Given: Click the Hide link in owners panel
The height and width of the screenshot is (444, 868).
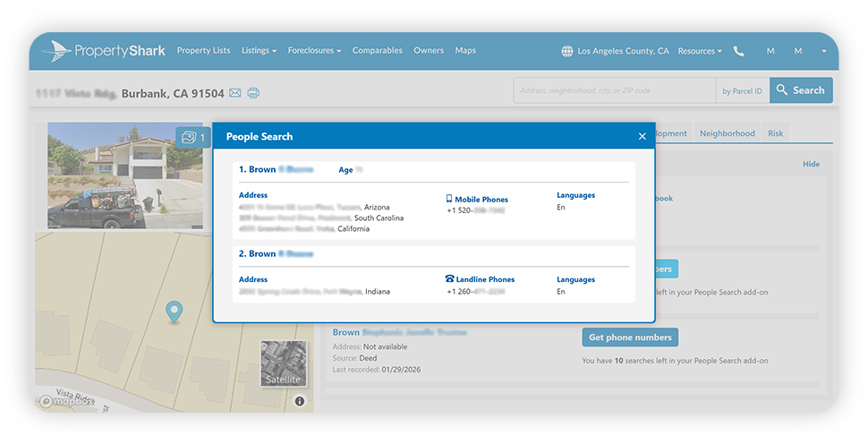Looking at the screenshot, I should (811, 164).
